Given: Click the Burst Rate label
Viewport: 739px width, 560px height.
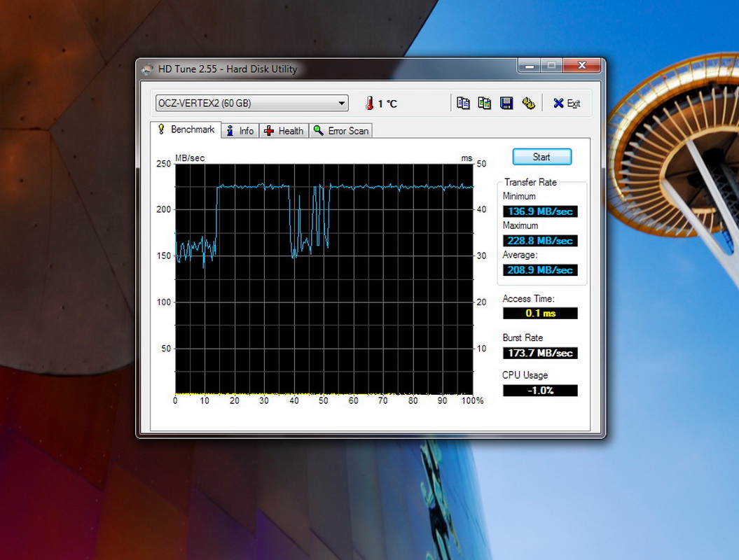Looking at the screenshot, I should (523, 337).
